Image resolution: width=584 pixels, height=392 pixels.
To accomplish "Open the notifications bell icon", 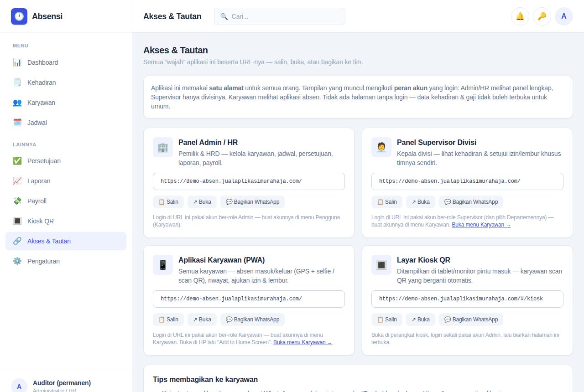I will click(x=520, y=16).
